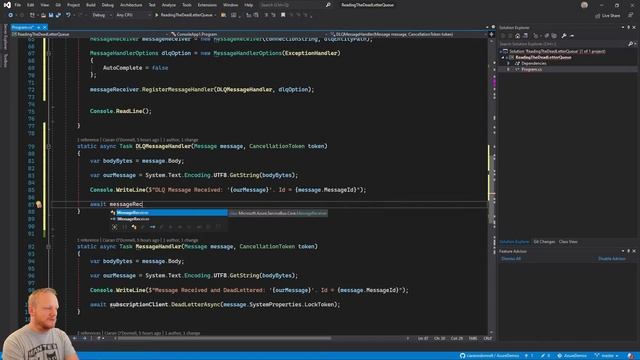The width and height of the screenshot is (640, 360).
Task: Close the Solution Explorer panel
Action: (634, 28)
